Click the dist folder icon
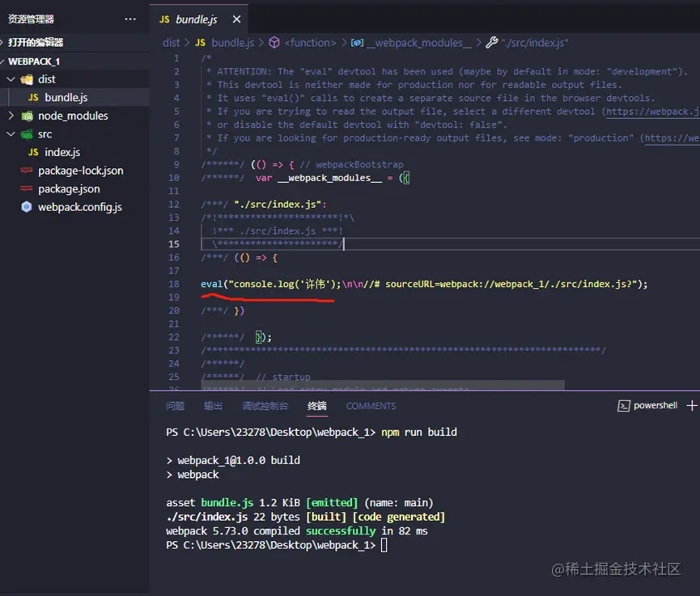The image size is (700, 596). (x=27, y=79)
